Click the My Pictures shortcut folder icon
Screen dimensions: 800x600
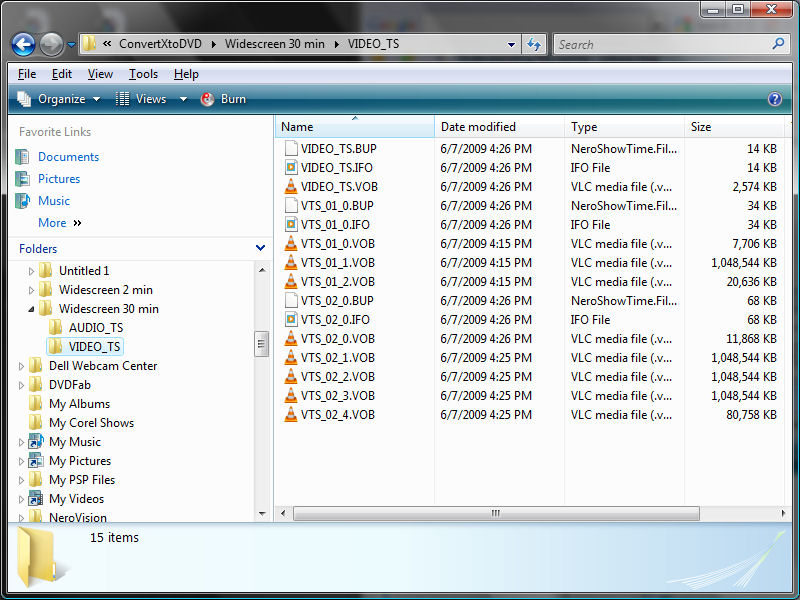(36, 461)
